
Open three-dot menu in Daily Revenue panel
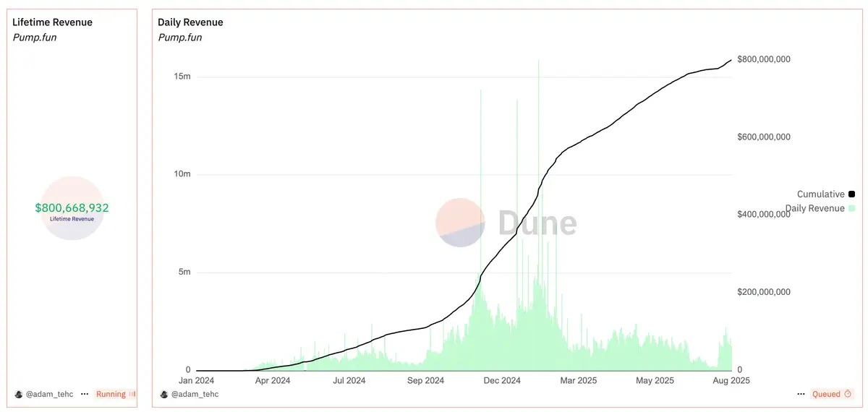801,394
